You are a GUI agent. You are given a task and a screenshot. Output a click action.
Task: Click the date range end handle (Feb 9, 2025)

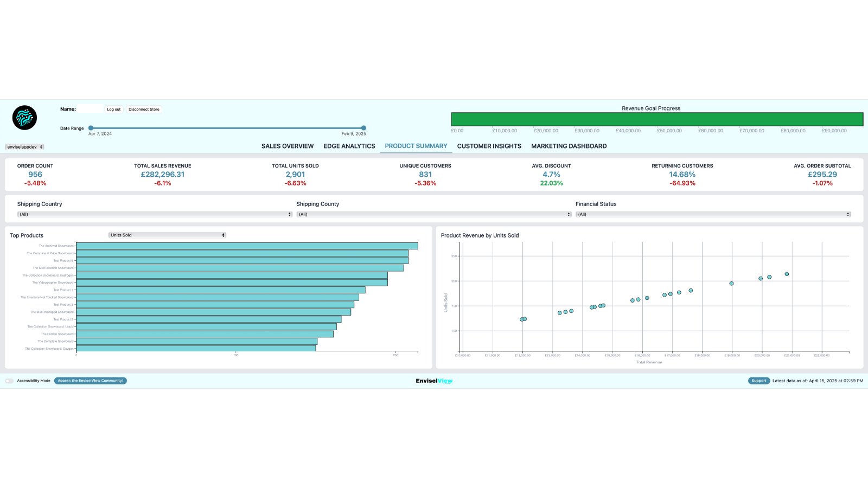coord(363,128)
